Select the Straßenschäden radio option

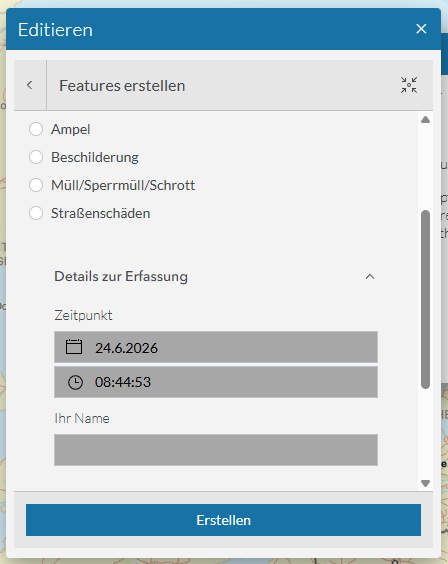[x=36, y=213]
